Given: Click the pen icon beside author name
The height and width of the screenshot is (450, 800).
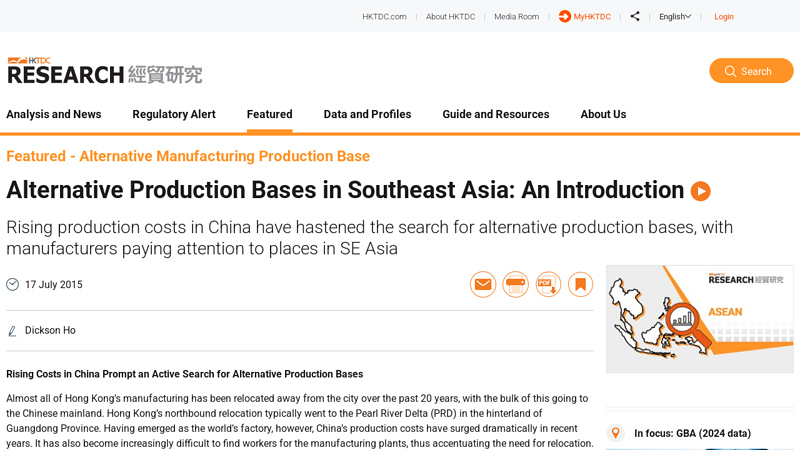Looking at the screenshot, I should [x=12, y=331].
